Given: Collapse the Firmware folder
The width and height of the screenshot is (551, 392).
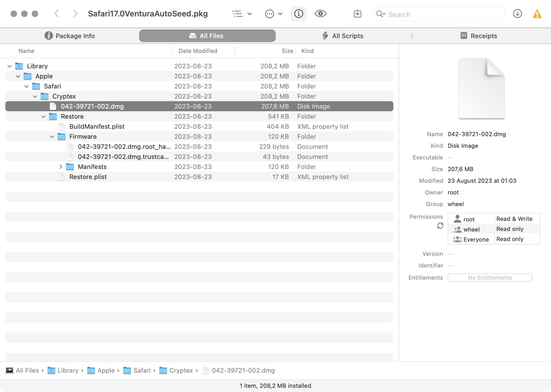Looking at the screenshot, I should tap(52, 137).
